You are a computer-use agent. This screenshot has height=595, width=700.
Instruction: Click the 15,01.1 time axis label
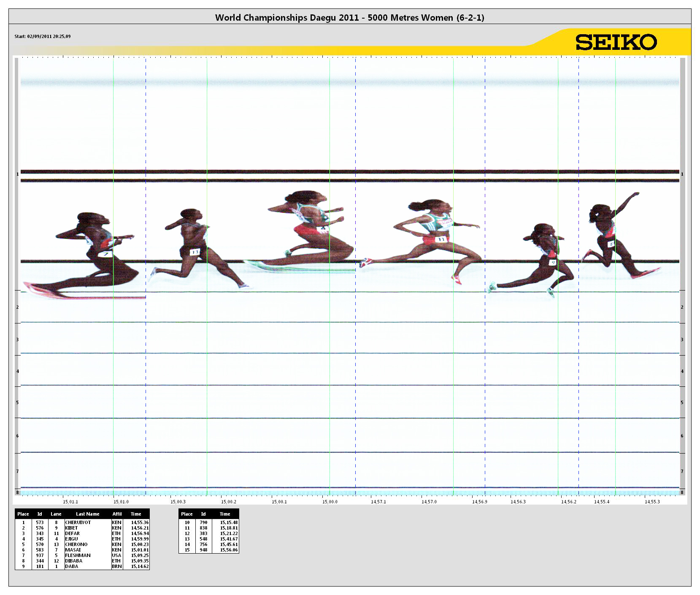[x=70, y=502]
